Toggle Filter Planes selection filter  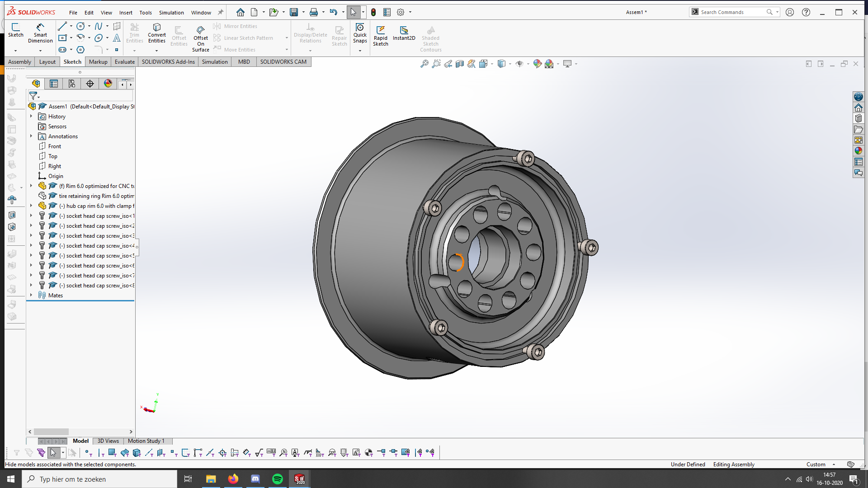[161, 453]
